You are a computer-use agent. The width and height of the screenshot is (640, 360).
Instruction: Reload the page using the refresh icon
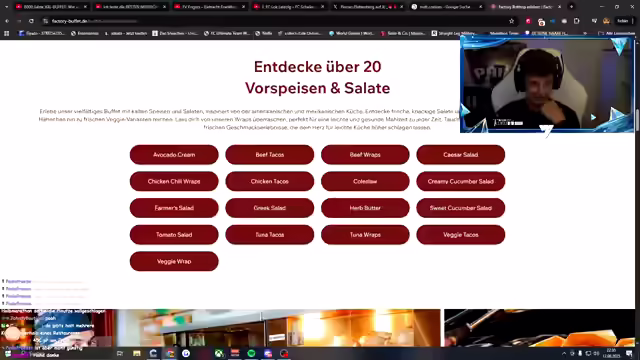31,21
